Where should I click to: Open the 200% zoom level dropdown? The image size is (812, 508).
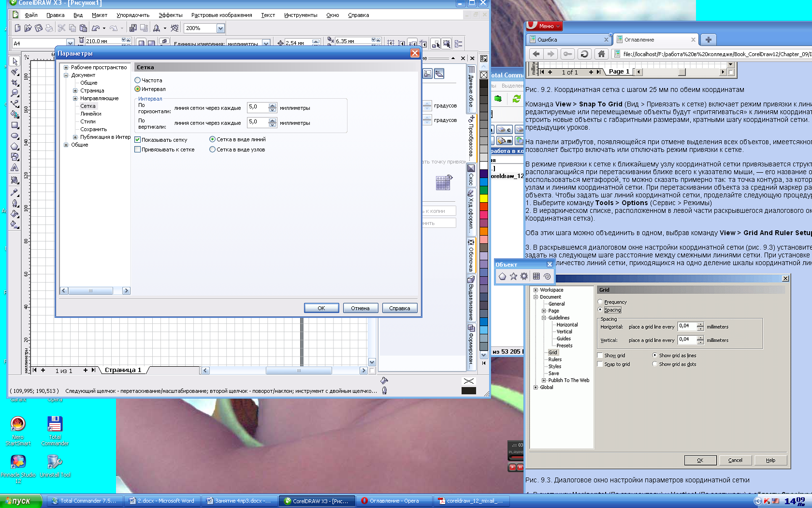click(x=220, y=28)
